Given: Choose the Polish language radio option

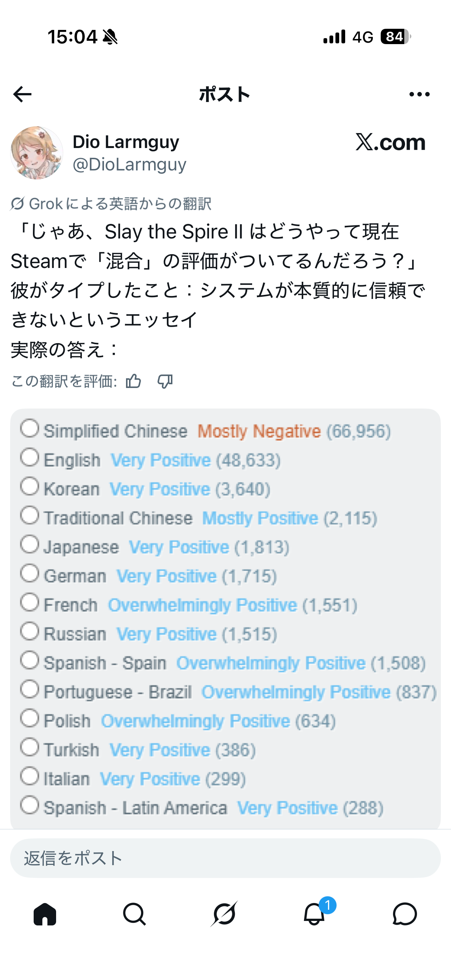Looking at the screenshot, I should coord(30,718).
